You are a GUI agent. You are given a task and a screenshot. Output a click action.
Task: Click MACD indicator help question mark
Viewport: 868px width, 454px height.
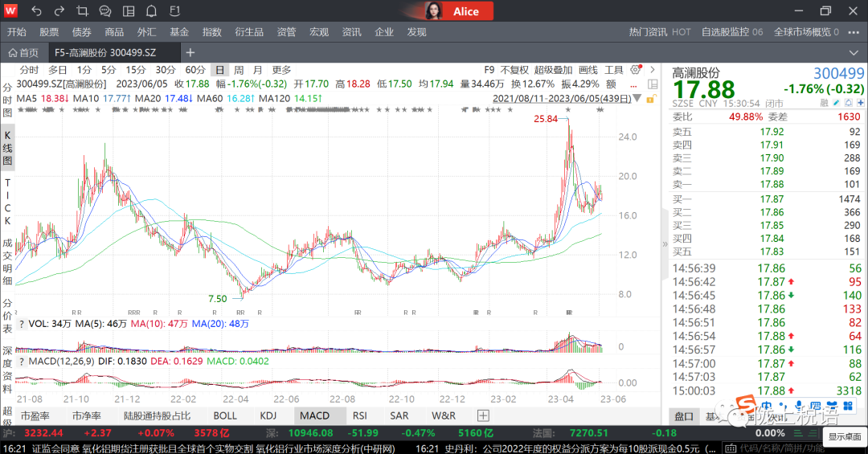coord(22,362)
